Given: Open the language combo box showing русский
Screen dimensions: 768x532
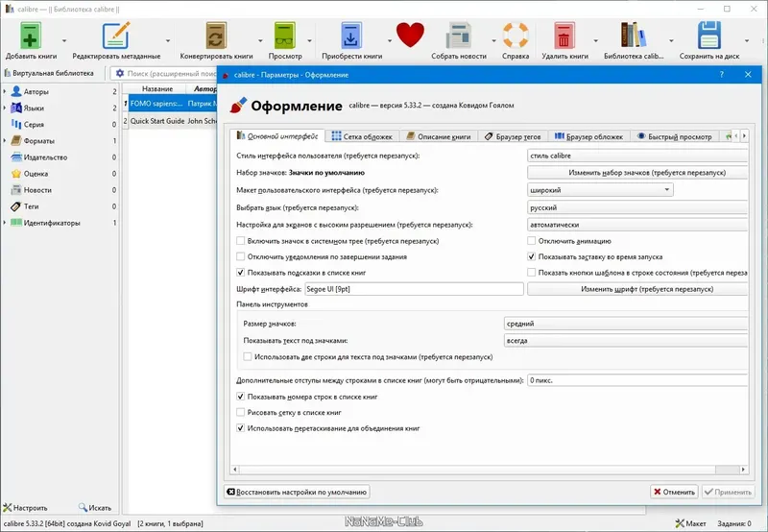Looking at the screenshot, I should click(637, 207).
